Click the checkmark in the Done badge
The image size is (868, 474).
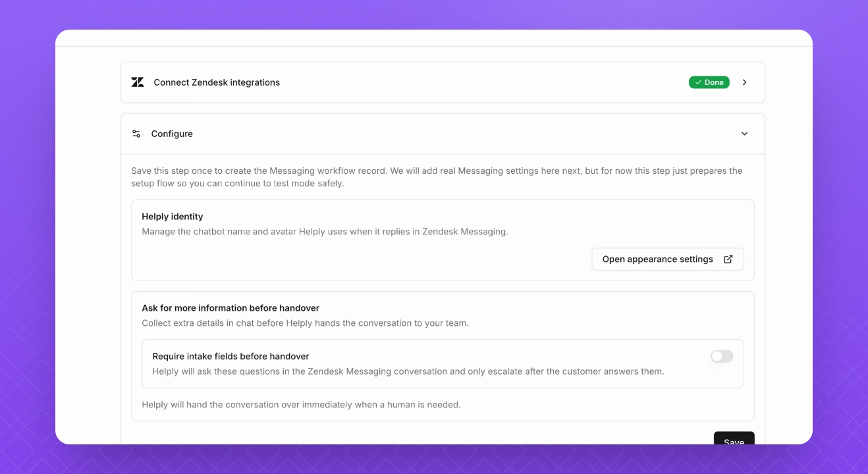[698, 82]
